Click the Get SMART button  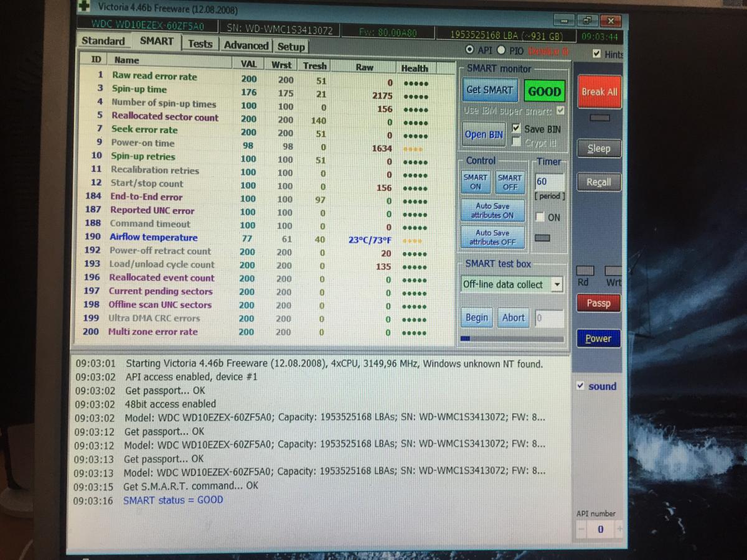[490, 90]
